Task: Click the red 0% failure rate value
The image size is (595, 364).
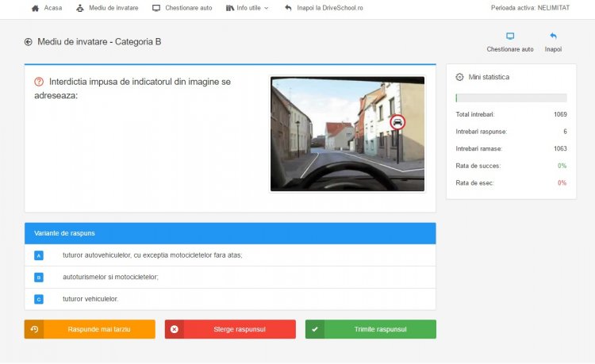Action: (562, 182)
